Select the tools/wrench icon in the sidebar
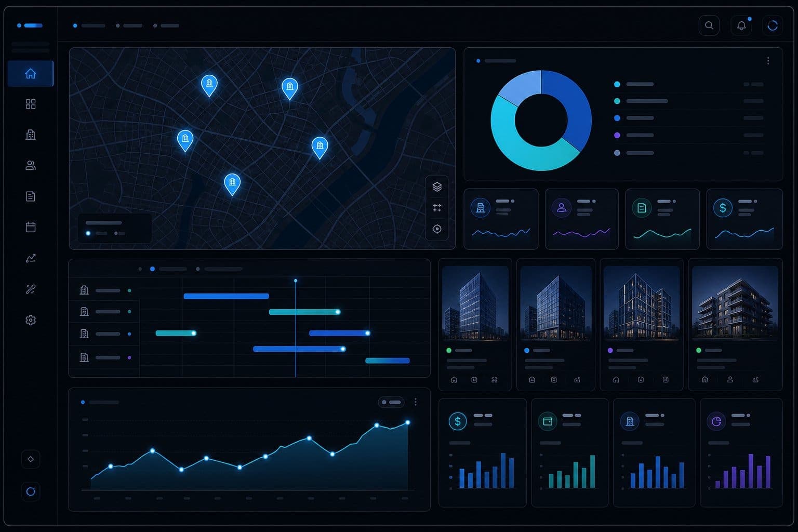 (x=31, y=289)
